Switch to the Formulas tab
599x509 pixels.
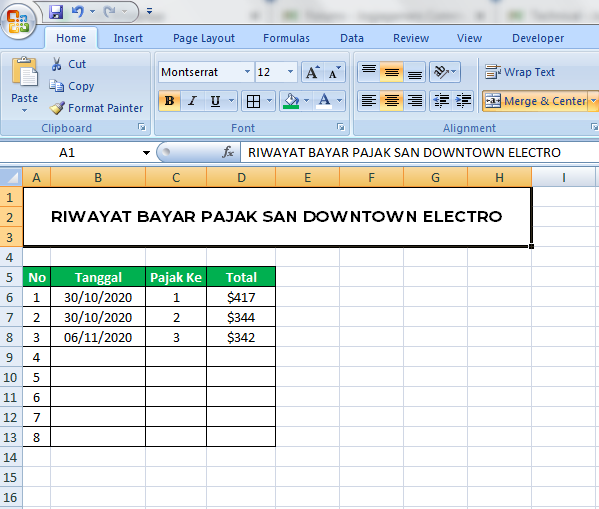pyautogui.click(x=286, y=38)
